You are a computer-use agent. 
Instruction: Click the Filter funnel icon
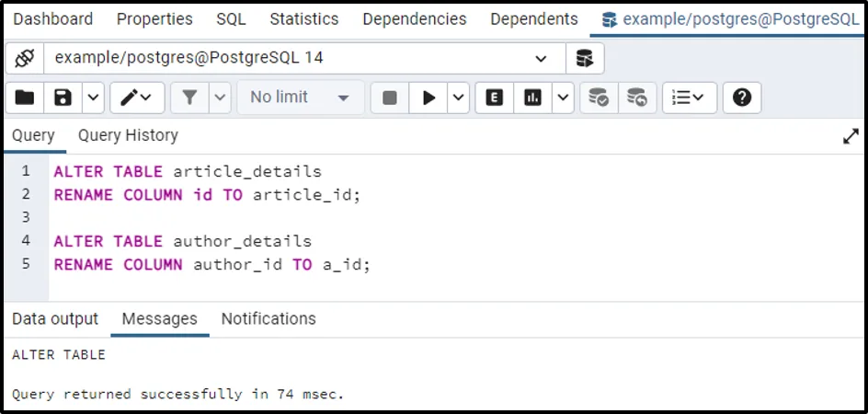189,98
